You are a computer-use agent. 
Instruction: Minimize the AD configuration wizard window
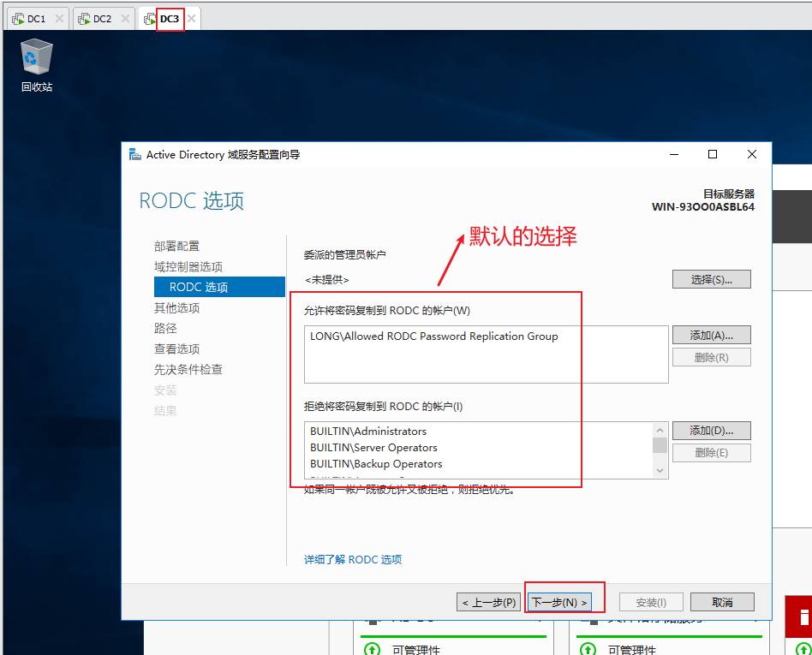tap(674, 154)
